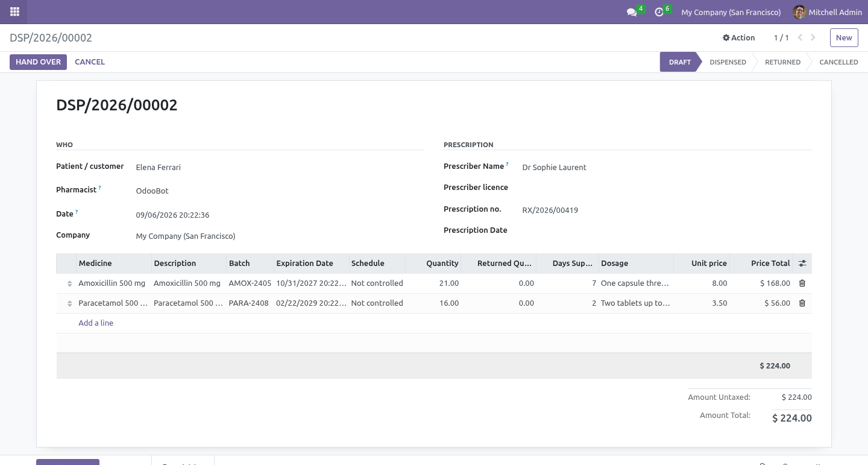Edit the Prescriber Name field
Screen dimensions: 868x465
coord(667,167)
